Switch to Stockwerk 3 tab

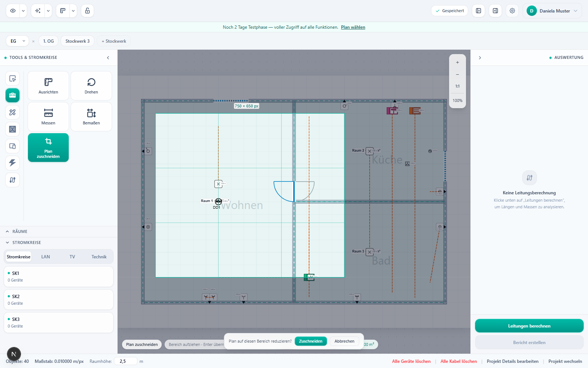pyautogui.click(x=78, y=41)
